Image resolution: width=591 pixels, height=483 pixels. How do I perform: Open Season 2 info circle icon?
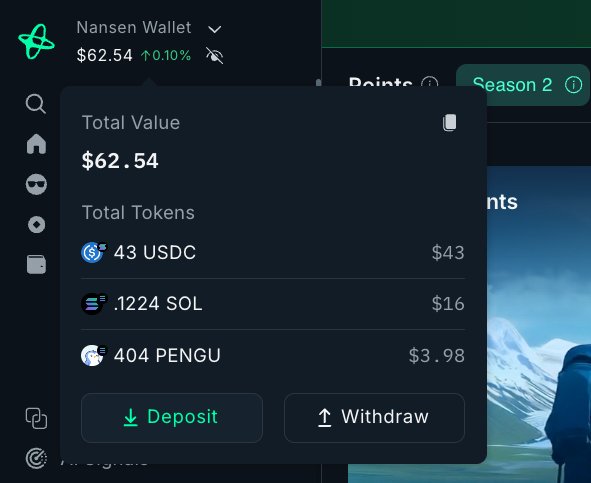(x=573, y=84)
